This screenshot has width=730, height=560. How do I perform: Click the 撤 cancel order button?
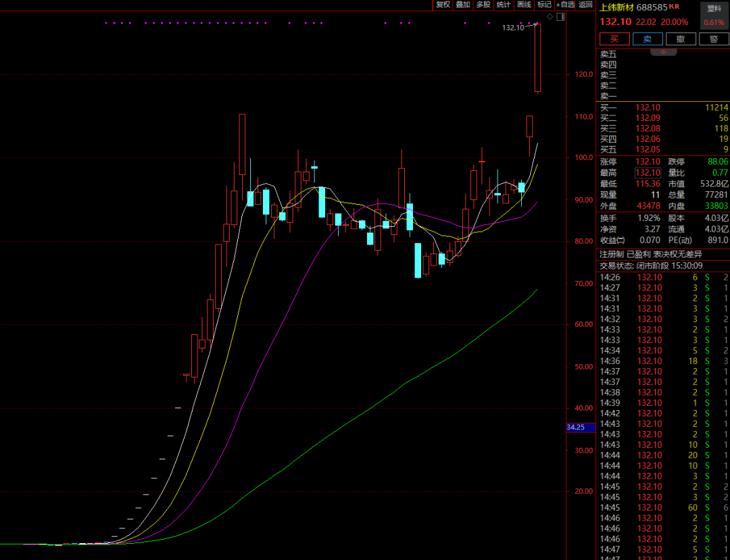coord(681,39)
